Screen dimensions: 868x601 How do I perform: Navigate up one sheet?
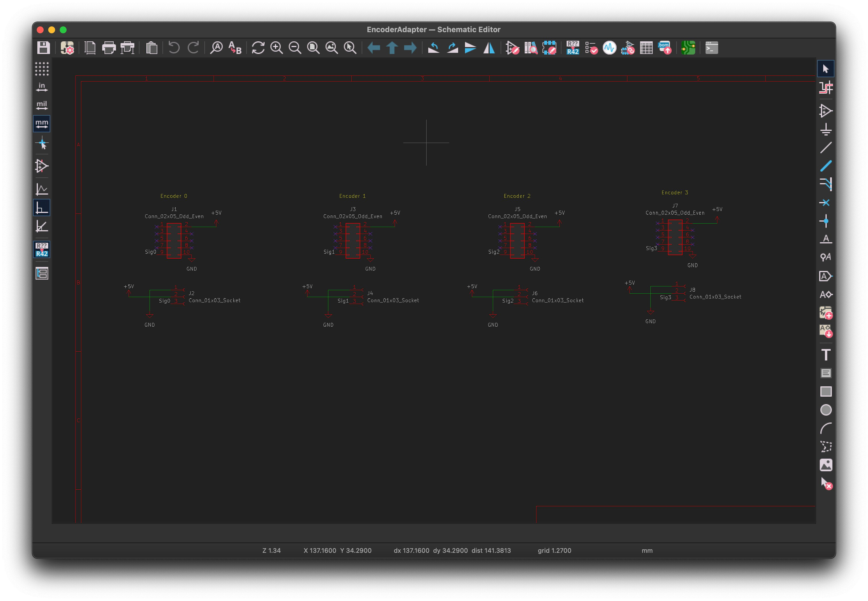pyautogui.click(x=392, y=48)
